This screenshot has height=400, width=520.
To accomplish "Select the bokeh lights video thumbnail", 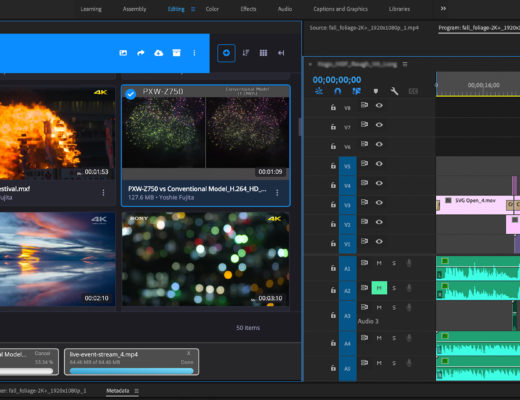I will [205, 259].
